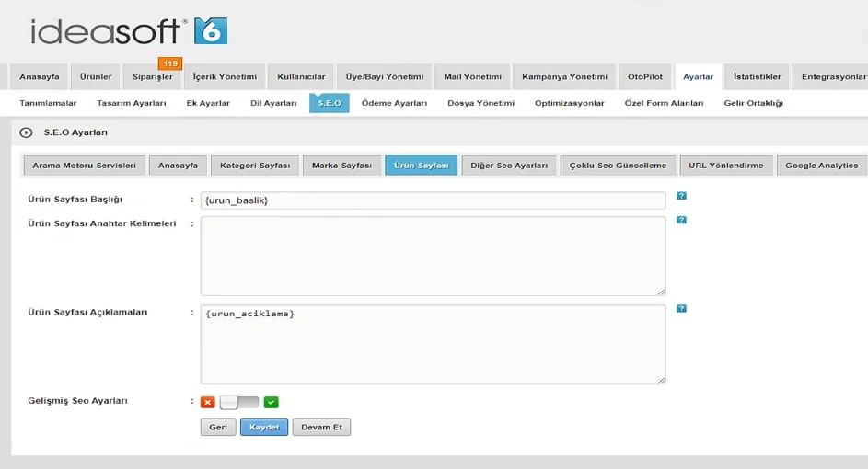Open the 119 orders notification badge
This screenshot has width=868, height=469.
(x=170, y=63)
